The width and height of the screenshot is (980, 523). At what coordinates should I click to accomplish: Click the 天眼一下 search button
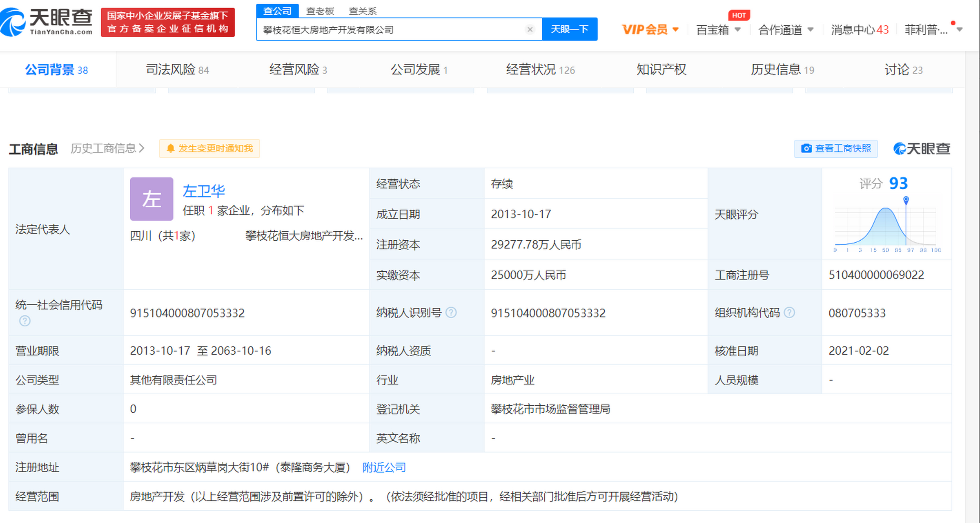coord(570,29)
